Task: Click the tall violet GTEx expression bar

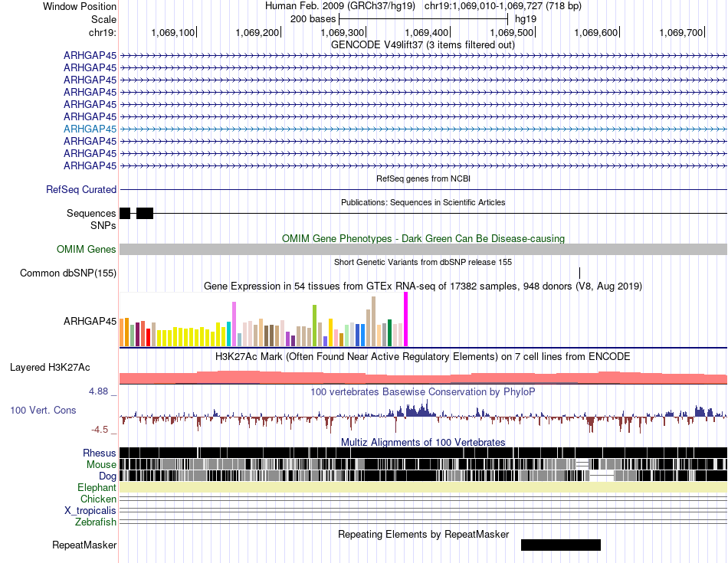Action: 234,324
